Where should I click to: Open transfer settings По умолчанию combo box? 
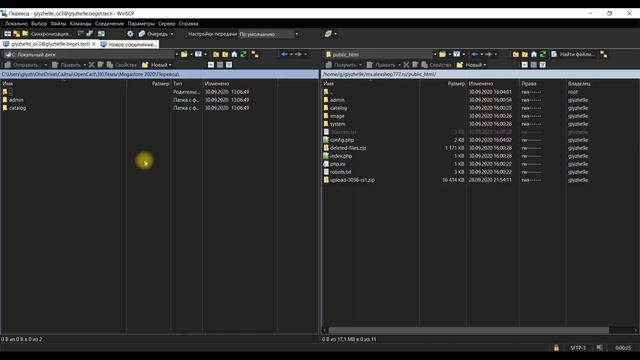click(269, 34)
